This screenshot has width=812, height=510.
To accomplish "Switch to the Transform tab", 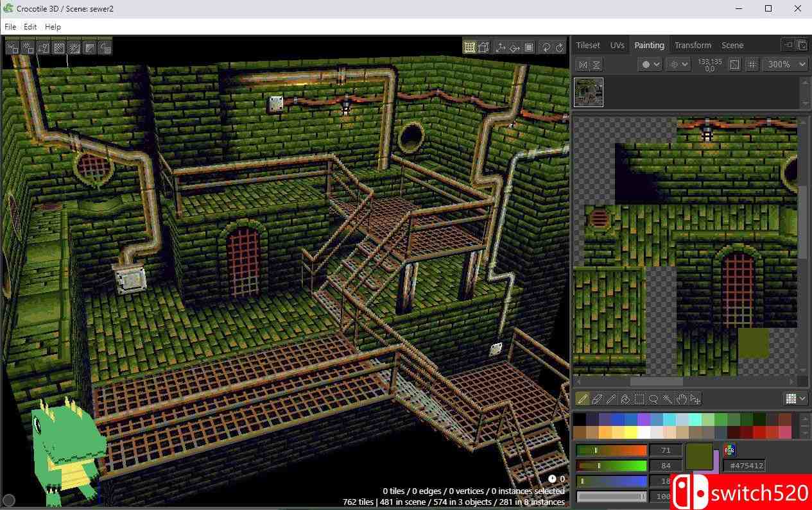I will coord(693,45).
